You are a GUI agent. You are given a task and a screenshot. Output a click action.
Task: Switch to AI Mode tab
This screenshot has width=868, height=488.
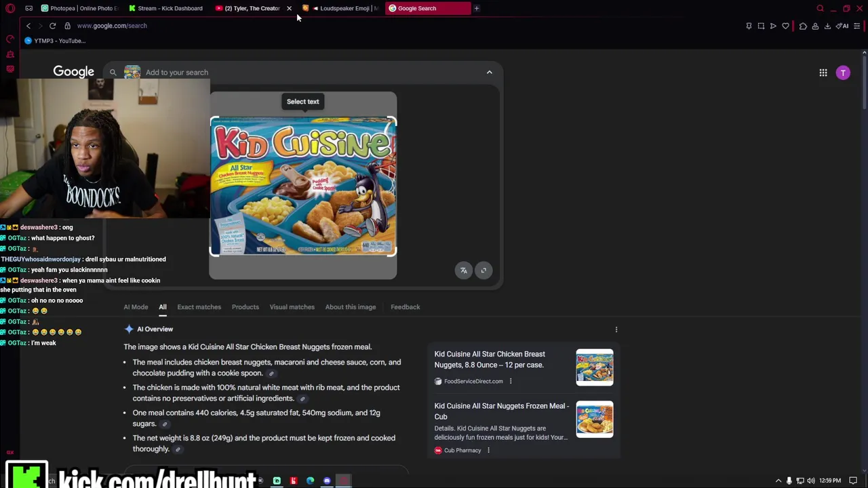(136, 307)
